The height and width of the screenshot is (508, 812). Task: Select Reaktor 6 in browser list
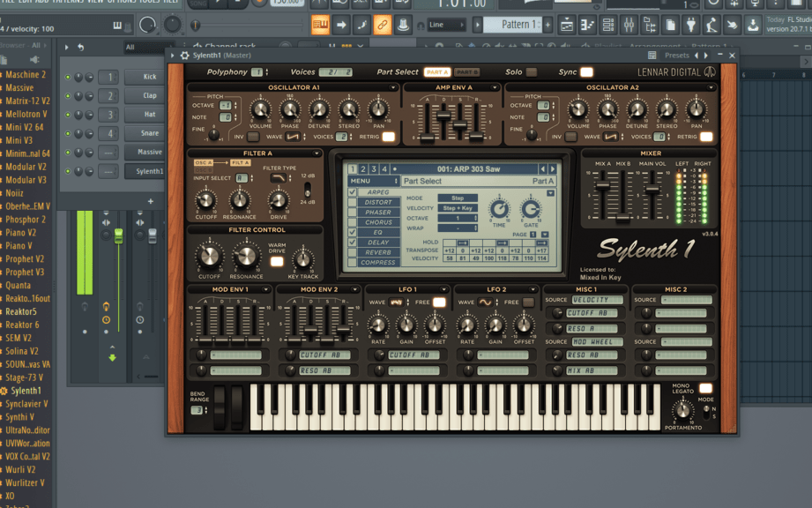click(22, 325)
